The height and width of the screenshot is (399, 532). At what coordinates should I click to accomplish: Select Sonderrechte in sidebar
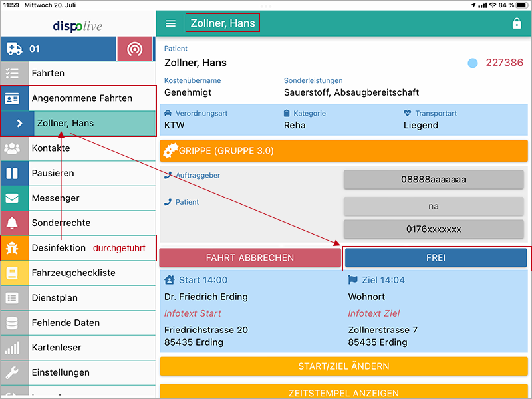[78, 223]
